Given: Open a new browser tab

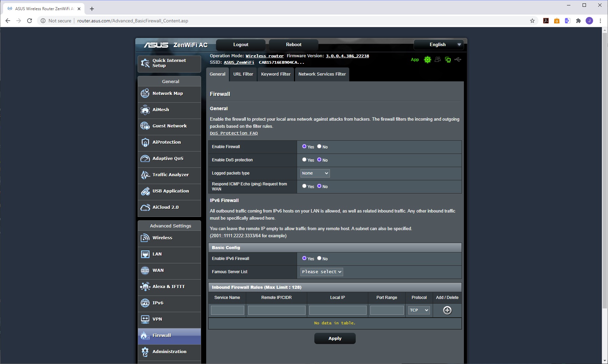Looking at the screenshot, I should pos(92,9).
